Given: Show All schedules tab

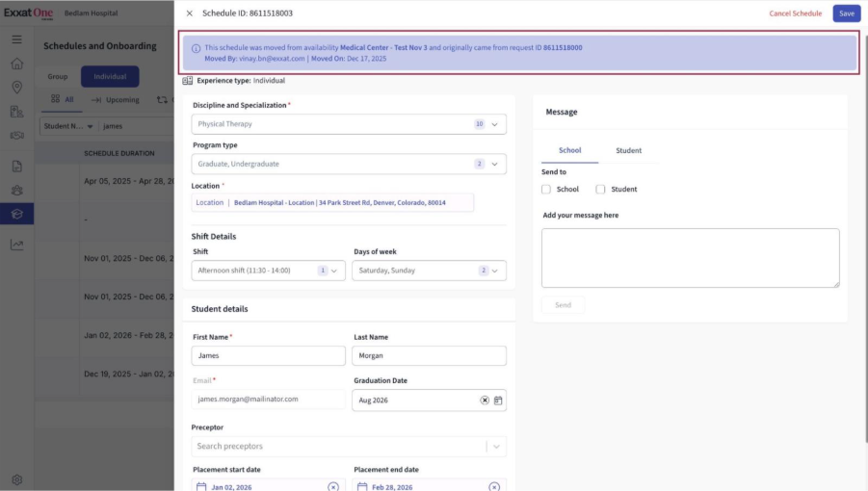Looking at the screenshot, I should pyautogui.click(x=62, y=99).
